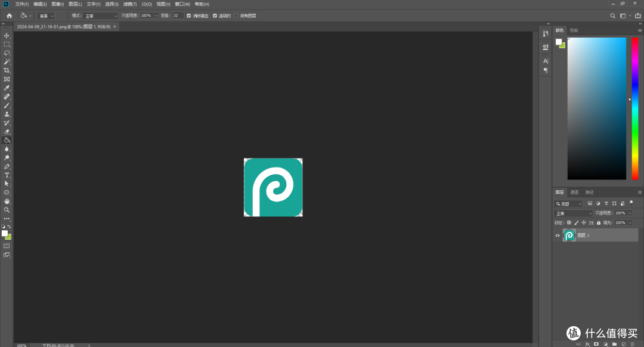The image size is (644, 347).
Task: Click the 图层 1 layer thumbnail
Action: [569, 236]
